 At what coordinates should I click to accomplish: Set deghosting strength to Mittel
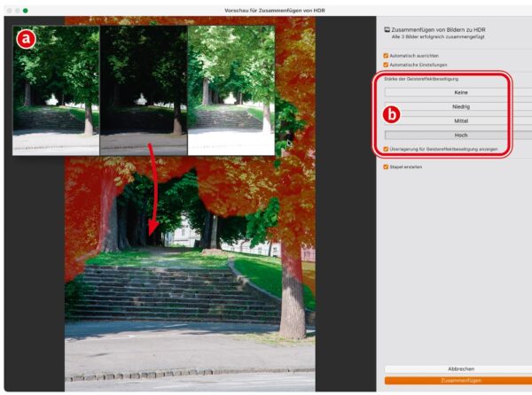click(458, 121)
